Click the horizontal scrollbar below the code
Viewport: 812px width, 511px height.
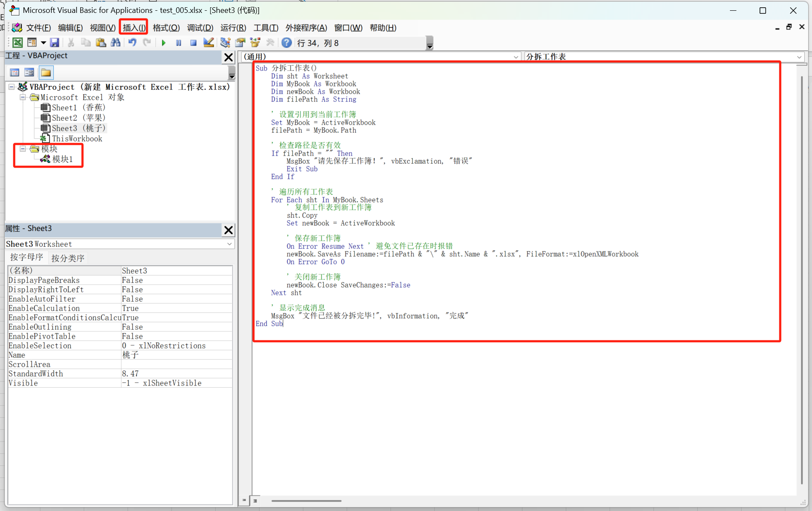[x=306, y=501]
